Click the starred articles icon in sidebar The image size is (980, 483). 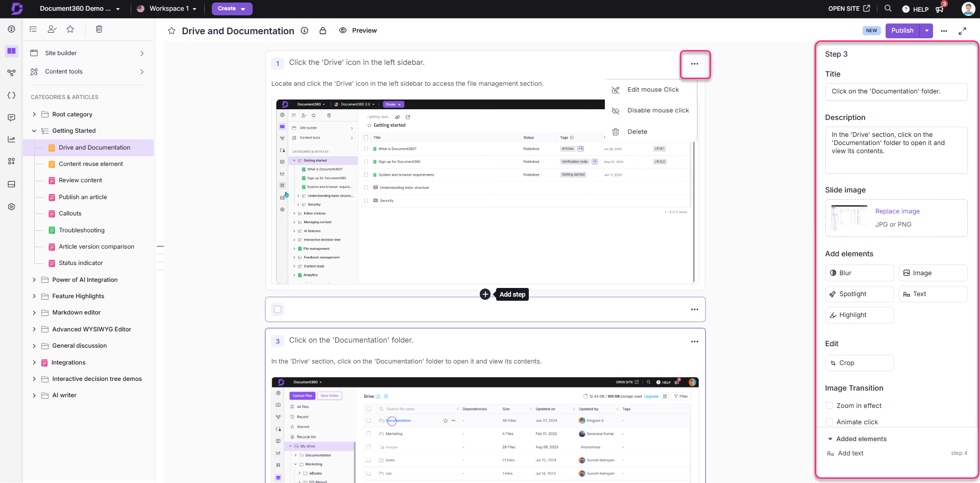70,29
